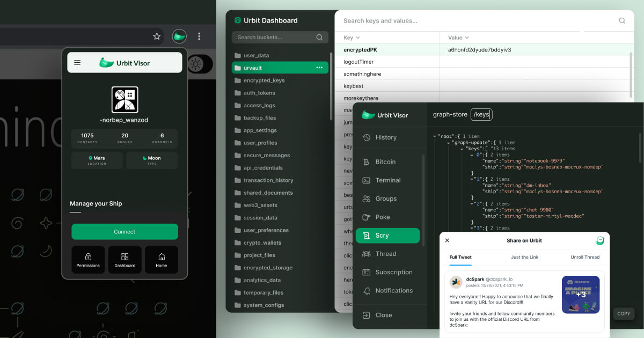Open Dashboard from Visor popup

click(x=125, y=260)
